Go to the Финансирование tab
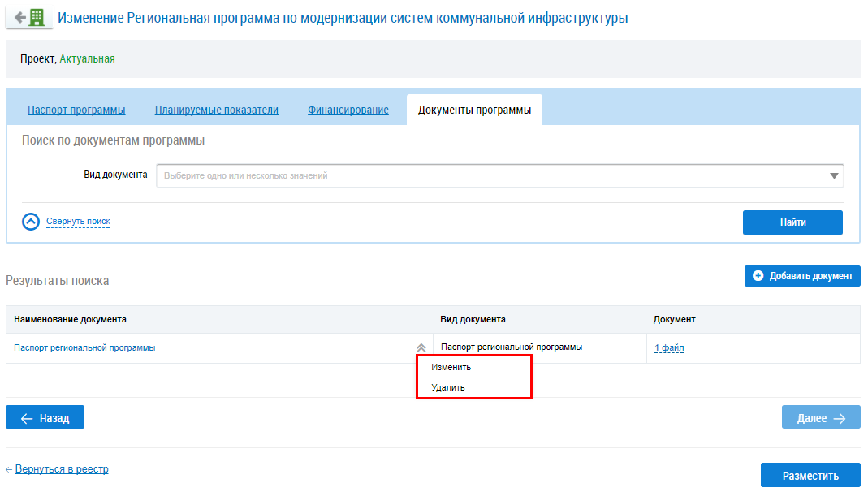This screenshot has height=492, width=868. (x=348, y=110)
